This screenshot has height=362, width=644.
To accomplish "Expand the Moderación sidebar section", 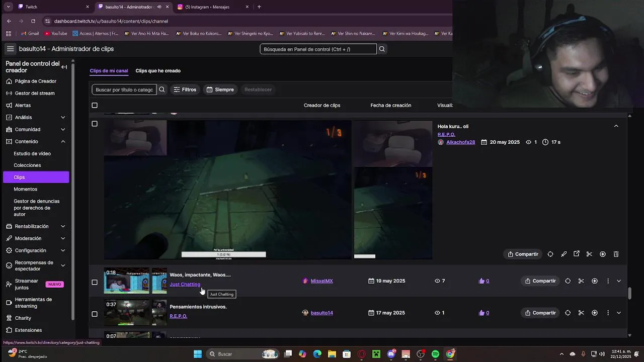I will click(63, 238).
